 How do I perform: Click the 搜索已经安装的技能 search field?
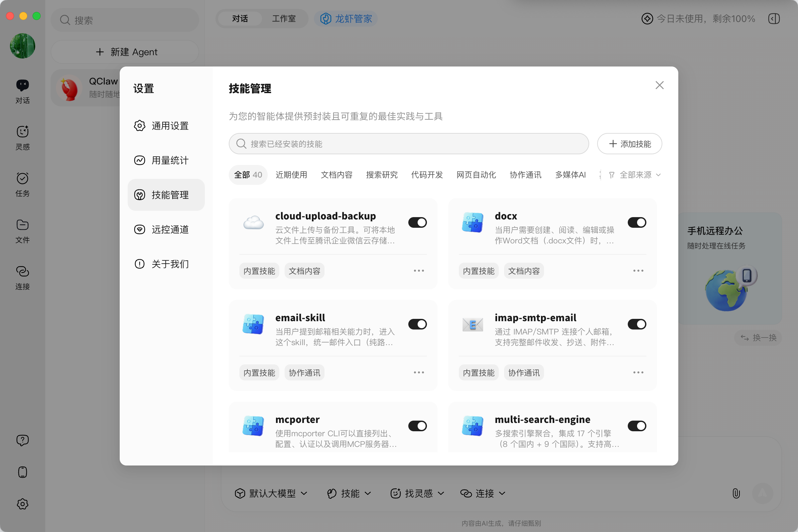click(409, 144)
